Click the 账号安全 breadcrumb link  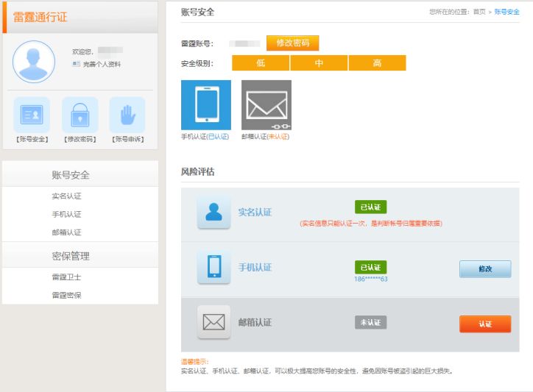[506, 12]
